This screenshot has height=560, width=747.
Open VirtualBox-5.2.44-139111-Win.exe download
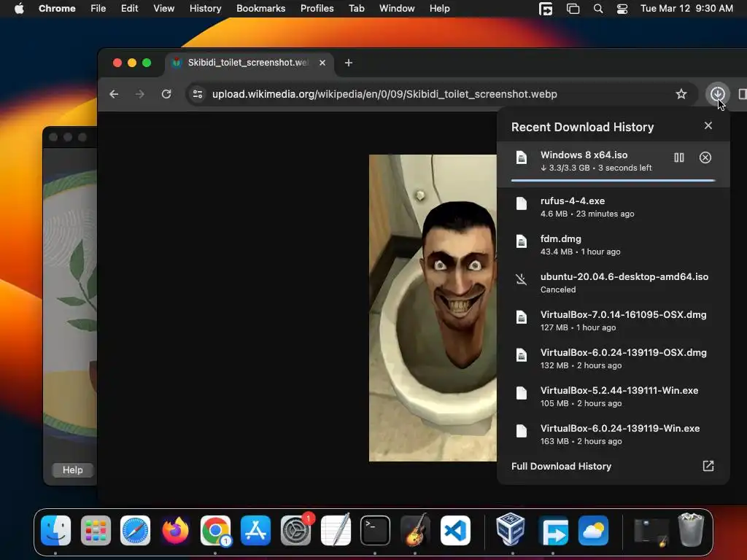613,396
